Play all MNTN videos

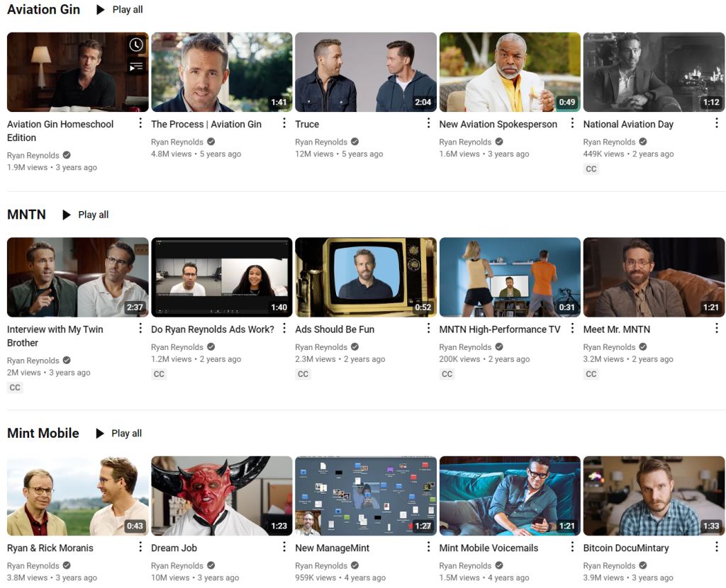point(85,215)
